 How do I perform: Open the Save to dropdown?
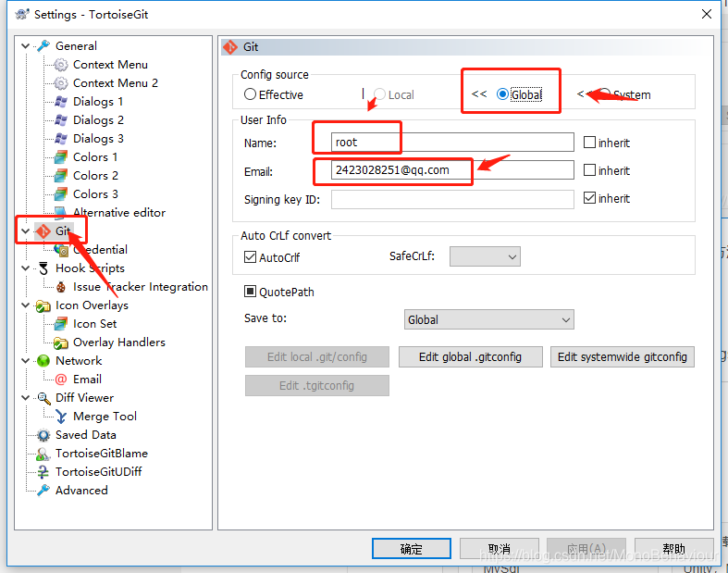[x=489, y=319]
